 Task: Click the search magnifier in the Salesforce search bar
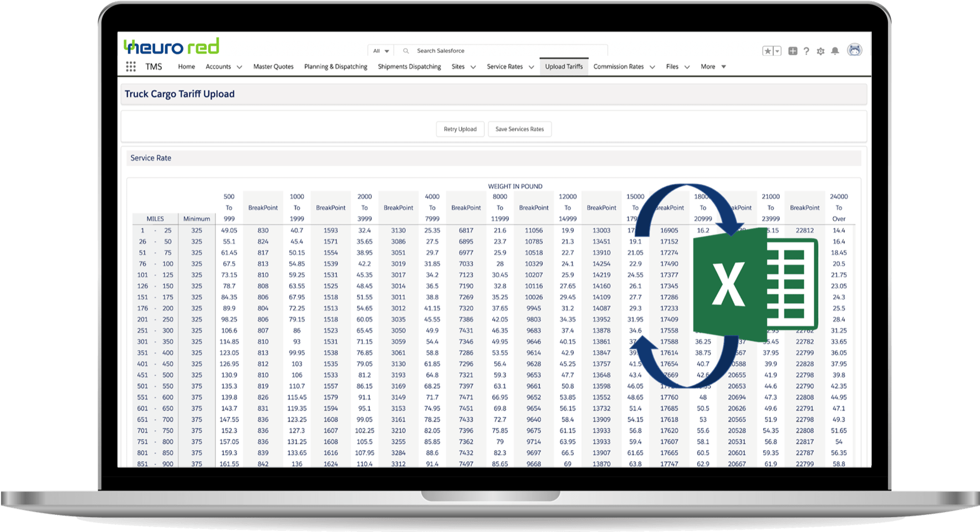tap(405, 50)
